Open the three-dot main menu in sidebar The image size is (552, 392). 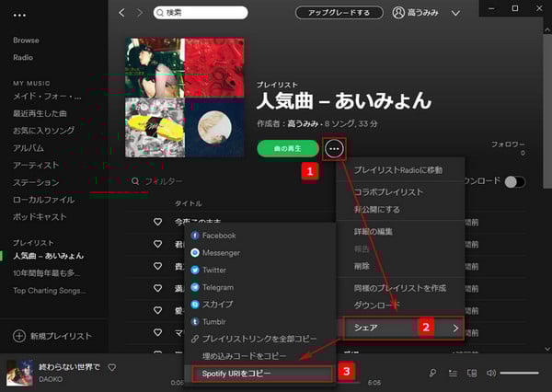19,15
